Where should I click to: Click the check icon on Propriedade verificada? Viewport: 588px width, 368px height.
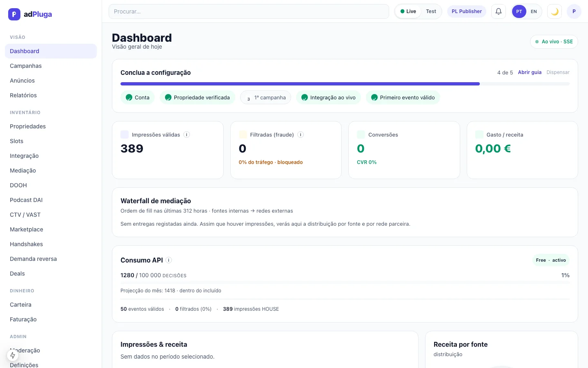click(168, 97)
